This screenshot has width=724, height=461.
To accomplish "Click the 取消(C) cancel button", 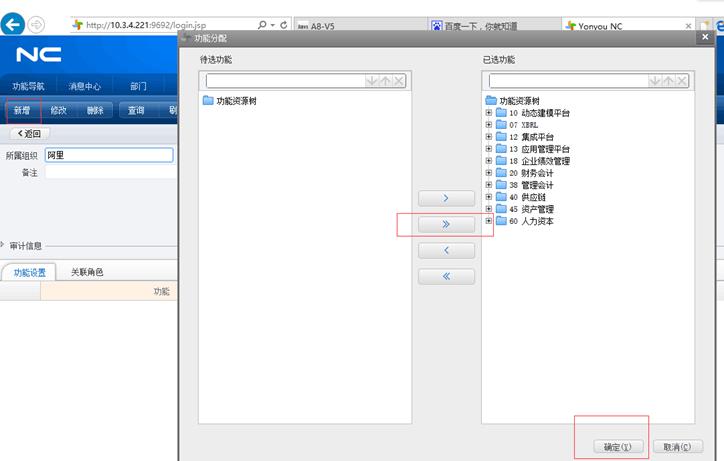I will click(x=677, y=447).
